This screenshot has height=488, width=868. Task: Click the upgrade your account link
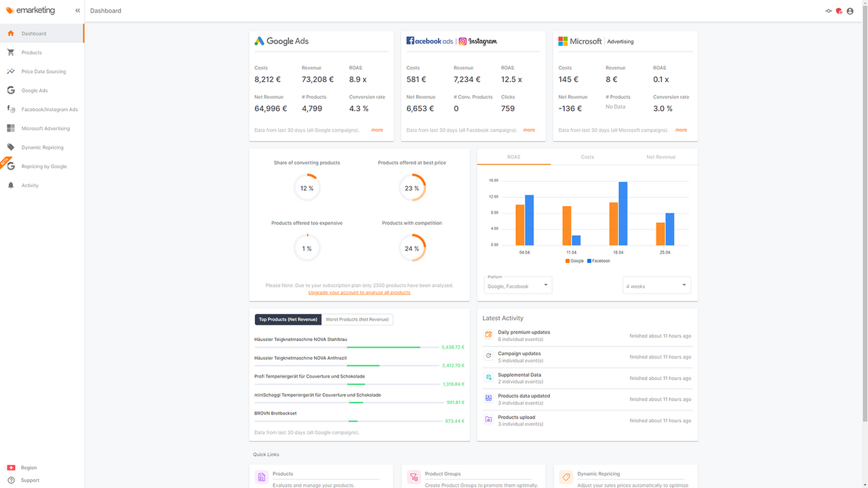pyautogui.click(x=359, y=292)
